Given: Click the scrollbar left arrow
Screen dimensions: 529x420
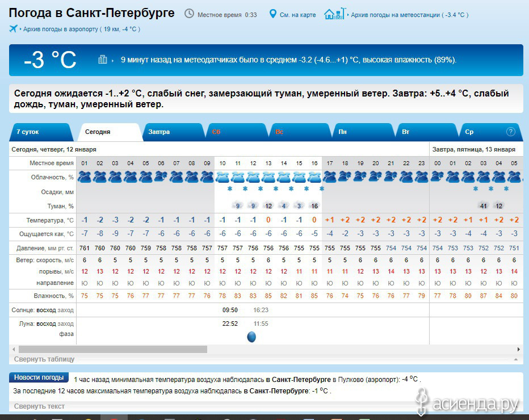Looking at the screenshot, I should tap(14, 349).
